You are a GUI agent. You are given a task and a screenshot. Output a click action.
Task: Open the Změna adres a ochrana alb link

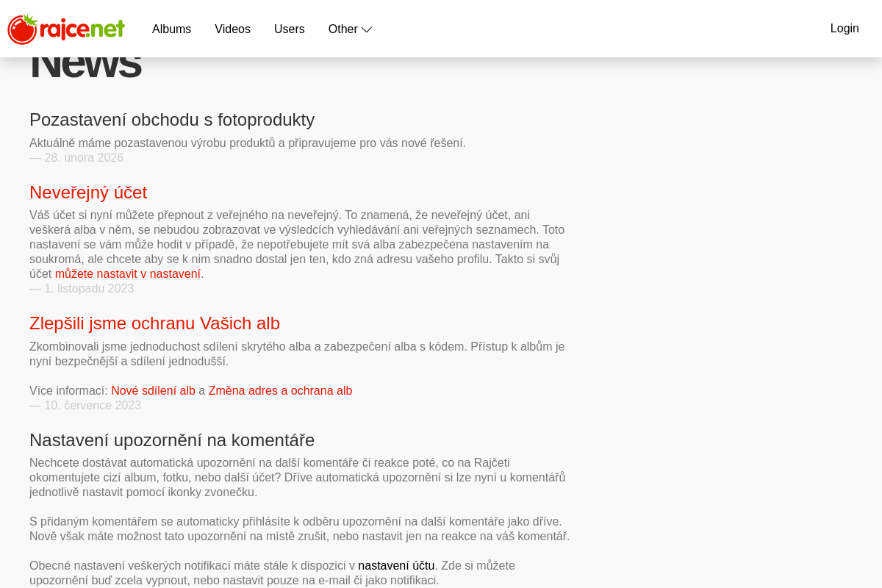click(x=280, y=391)
